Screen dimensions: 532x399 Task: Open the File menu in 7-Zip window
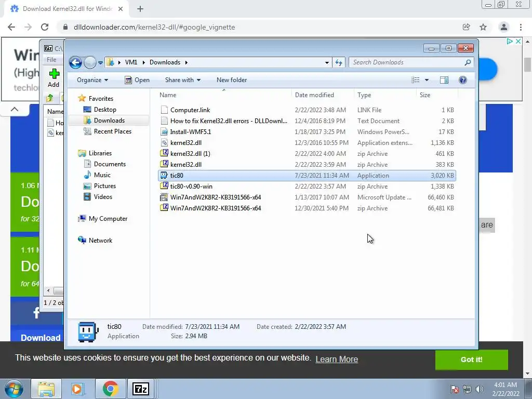point(51,60)
